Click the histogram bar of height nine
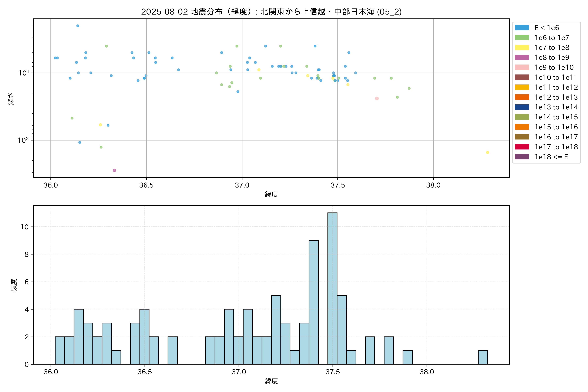 click(x=313, y=302)
